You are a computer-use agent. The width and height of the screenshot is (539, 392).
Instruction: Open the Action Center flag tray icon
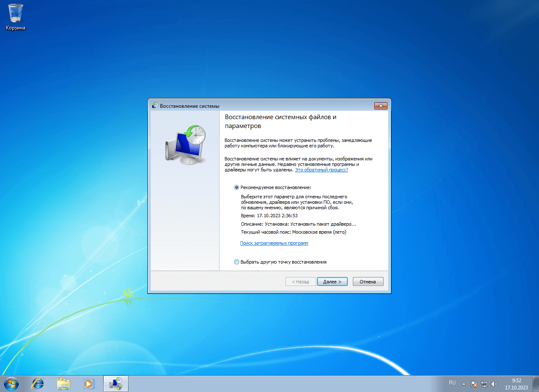pos(474,384)
